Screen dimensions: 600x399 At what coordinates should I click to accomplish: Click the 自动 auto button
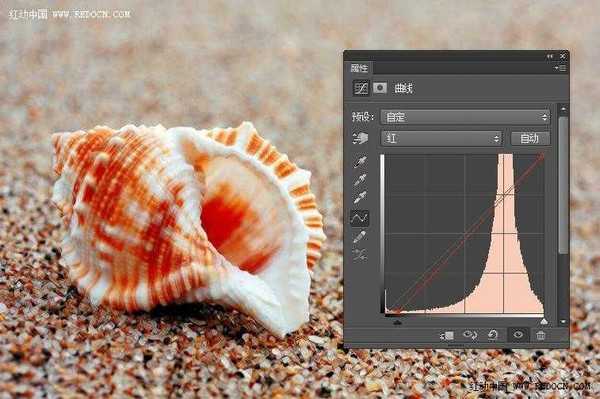530,138
